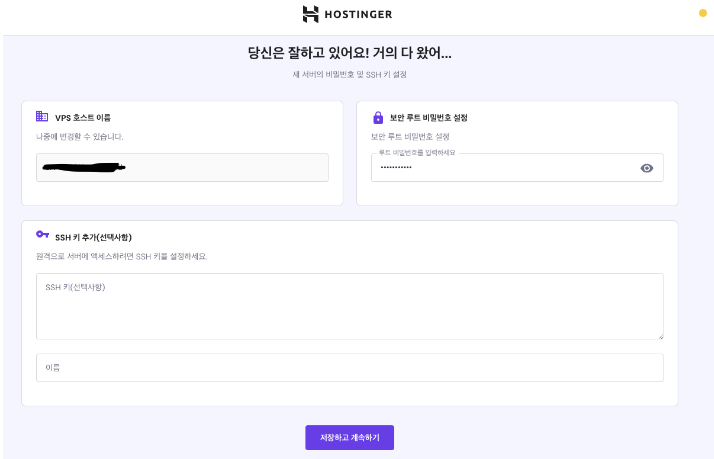Screen dimensions: 714x459
Task: Click the purple lock icon
Action: (378, 117)
